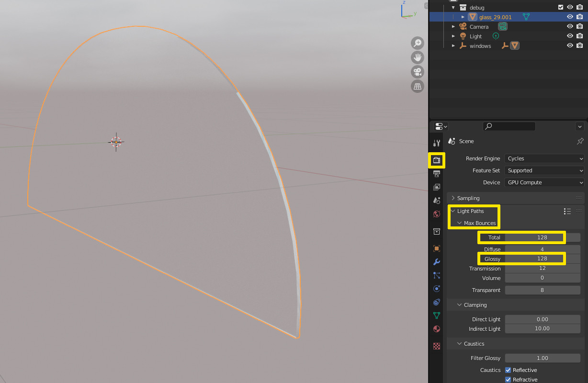Open the Texture properties checker icon
Image resolution: width=588 pixels, height=383 pixels.
click(x=436, y=346)
